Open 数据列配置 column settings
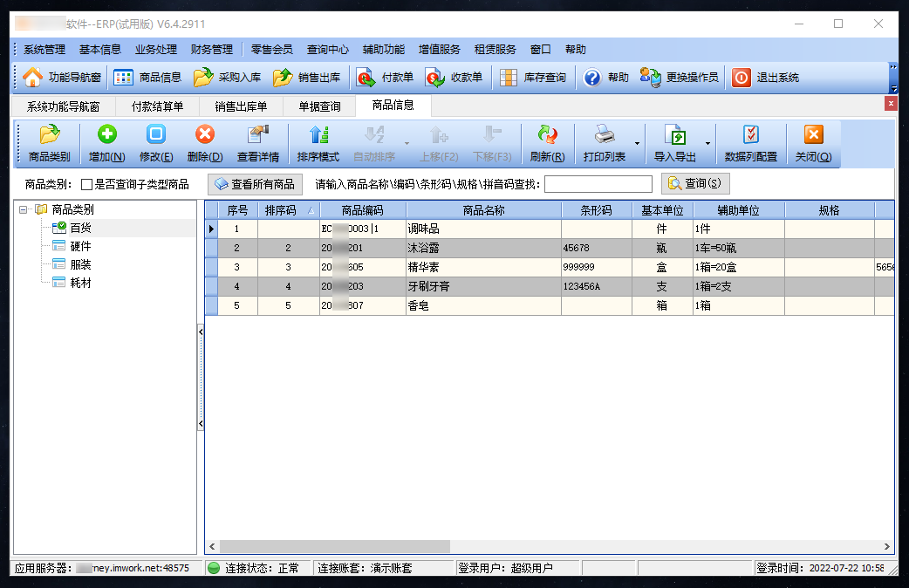Screen dimensions: 909x588 pyautogui.click(x=750, y=135)
